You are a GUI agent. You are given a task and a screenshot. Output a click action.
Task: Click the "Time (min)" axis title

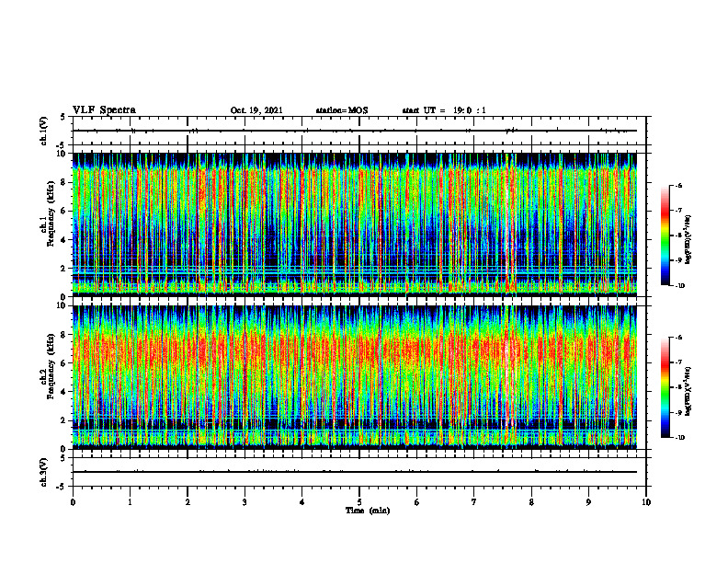click(x=368, y=511)
